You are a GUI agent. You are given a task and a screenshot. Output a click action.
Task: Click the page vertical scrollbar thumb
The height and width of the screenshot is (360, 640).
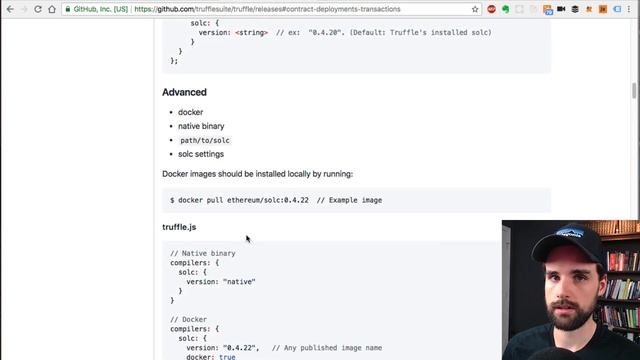tap(634, 91)
